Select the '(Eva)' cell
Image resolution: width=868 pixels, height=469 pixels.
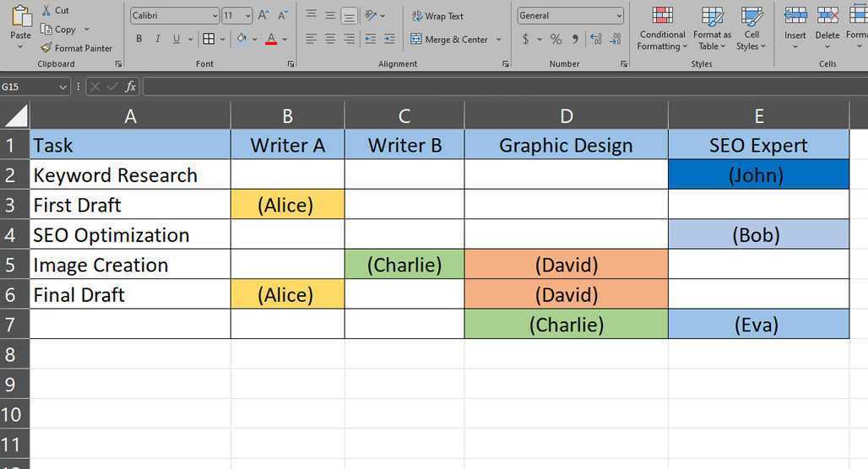(758, 324)
